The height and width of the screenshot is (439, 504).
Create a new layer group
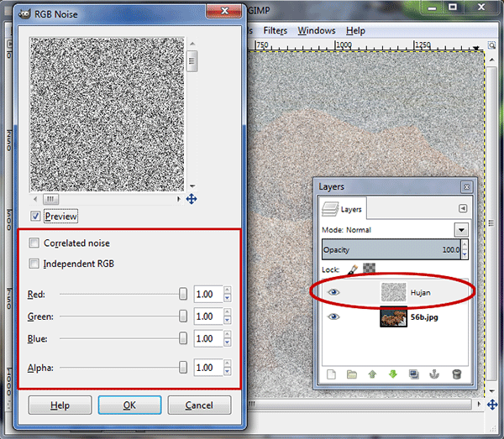click(x=352, y=374)
